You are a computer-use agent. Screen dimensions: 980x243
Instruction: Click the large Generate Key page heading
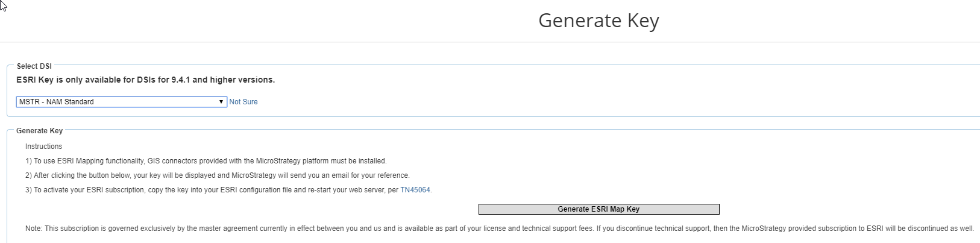coord(598,21)
